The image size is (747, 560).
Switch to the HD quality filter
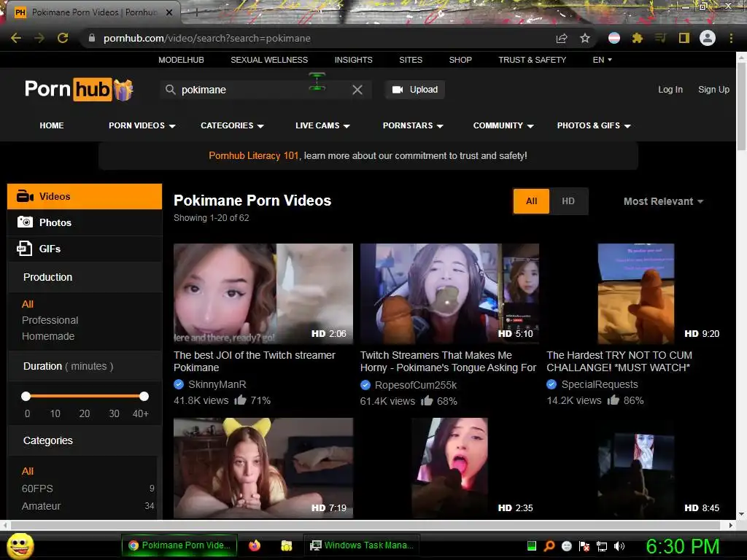(568, 201)
